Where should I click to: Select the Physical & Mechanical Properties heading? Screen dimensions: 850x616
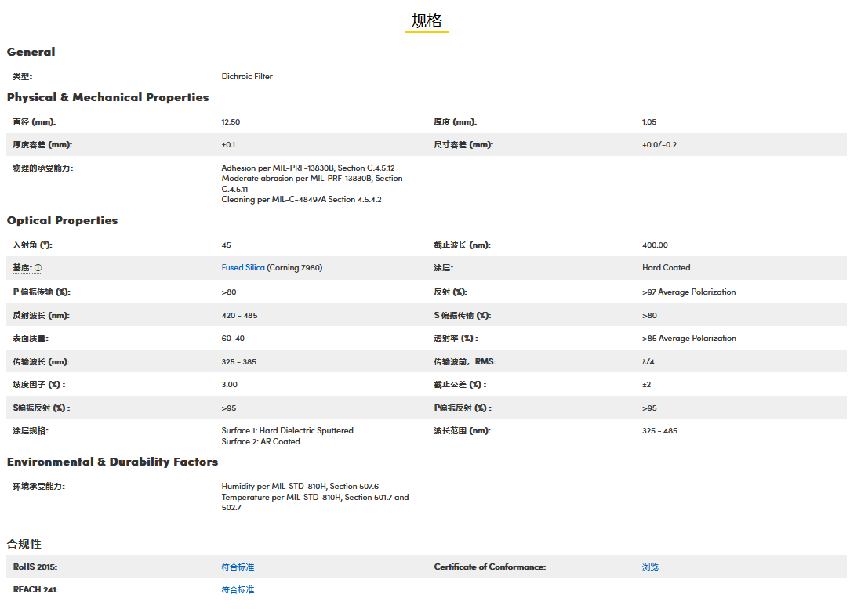click(108, 97)
